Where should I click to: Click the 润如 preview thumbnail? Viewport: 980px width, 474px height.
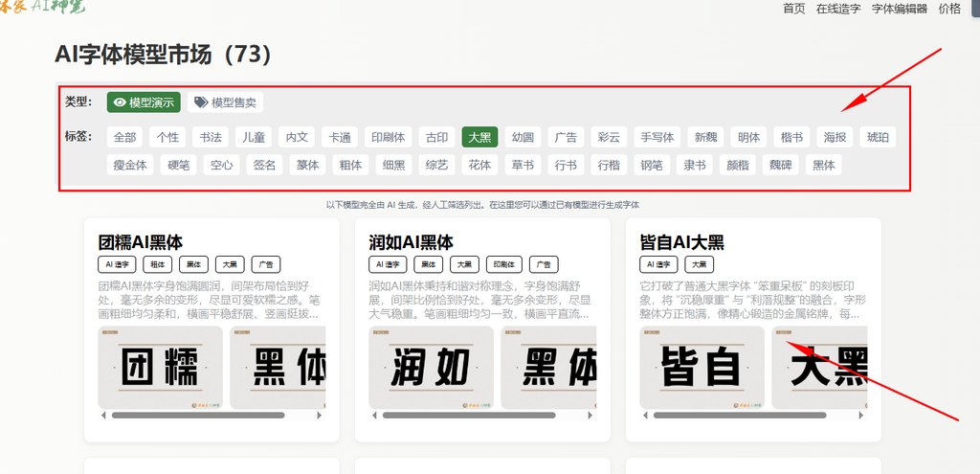tap(432, 368)
